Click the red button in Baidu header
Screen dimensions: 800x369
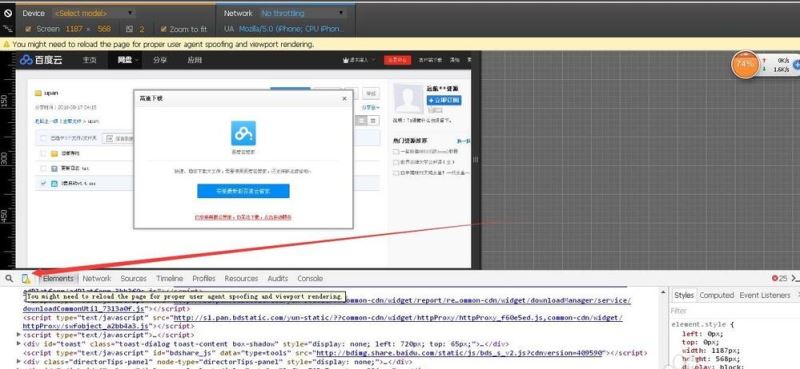pos(397,60)
